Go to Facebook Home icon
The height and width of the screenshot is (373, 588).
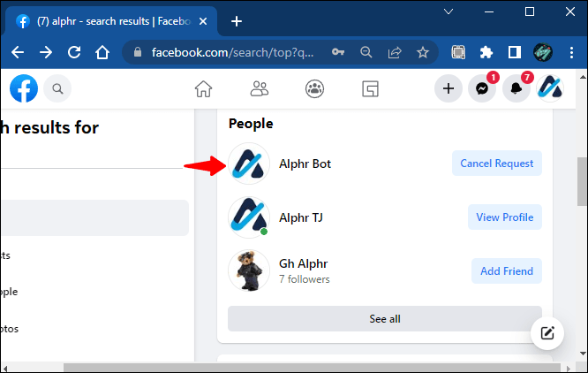click(203, 89)
